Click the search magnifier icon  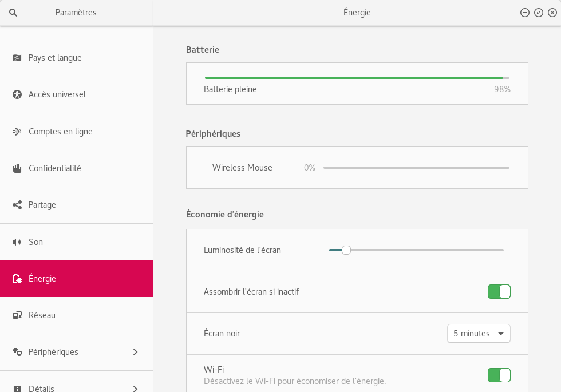click(13, 13)
